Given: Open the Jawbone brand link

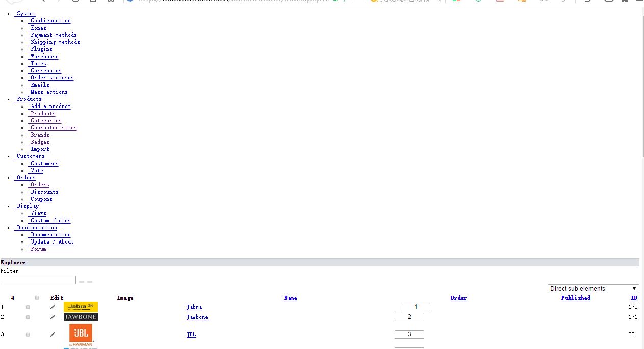Looking at the screenshot, I should pyautogui.click(x=197, y=317).
